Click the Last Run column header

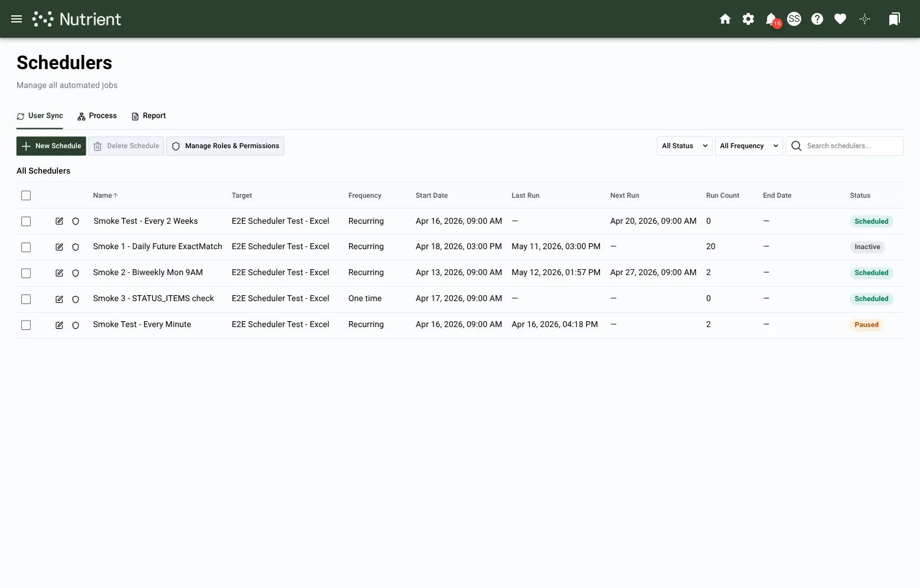tap(526, 195)
